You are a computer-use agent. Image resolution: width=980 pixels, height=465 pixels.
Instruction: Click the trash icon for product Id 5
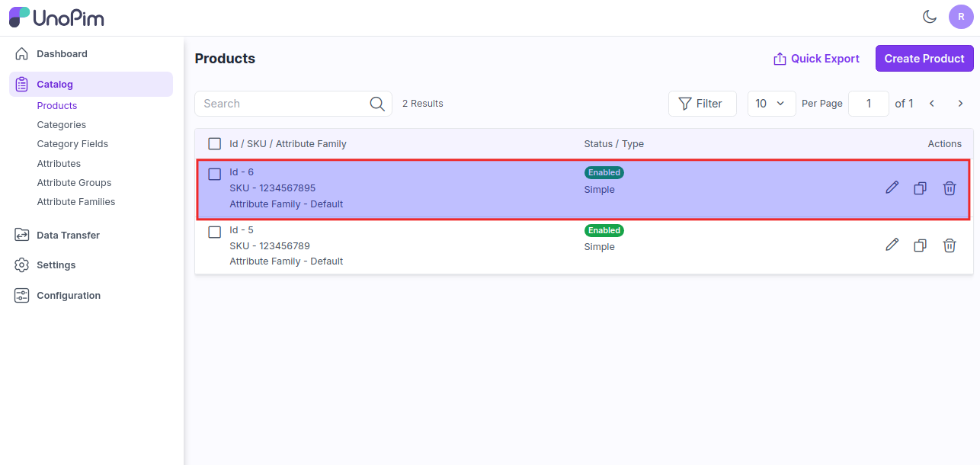click(x=949, y=245)
